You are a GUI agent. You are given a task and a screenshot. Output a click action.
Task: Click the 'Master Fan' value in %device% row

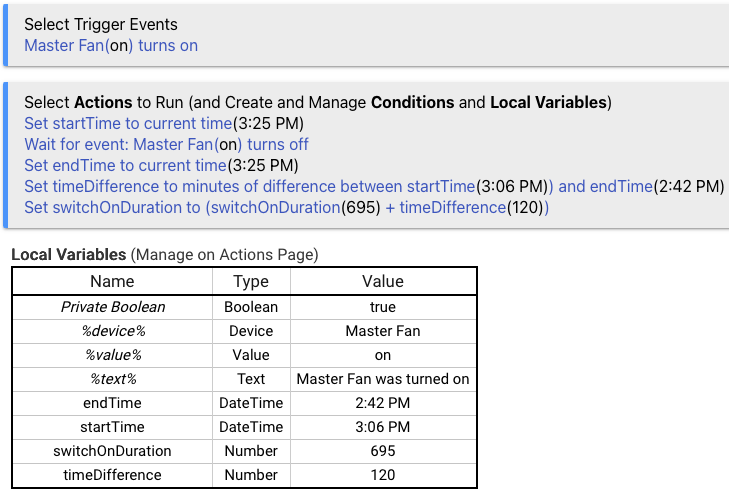click(x=383, y=331)
